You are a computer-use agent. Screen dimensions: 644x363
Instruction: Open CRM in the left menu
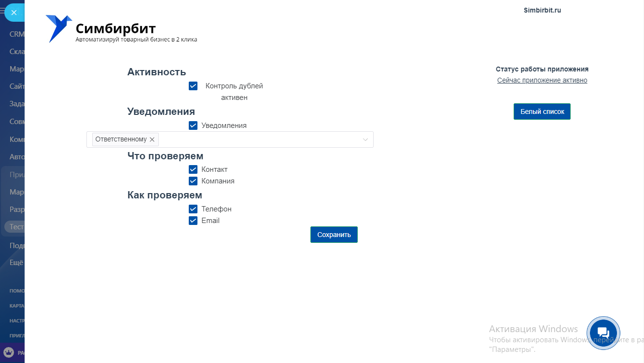16,34
